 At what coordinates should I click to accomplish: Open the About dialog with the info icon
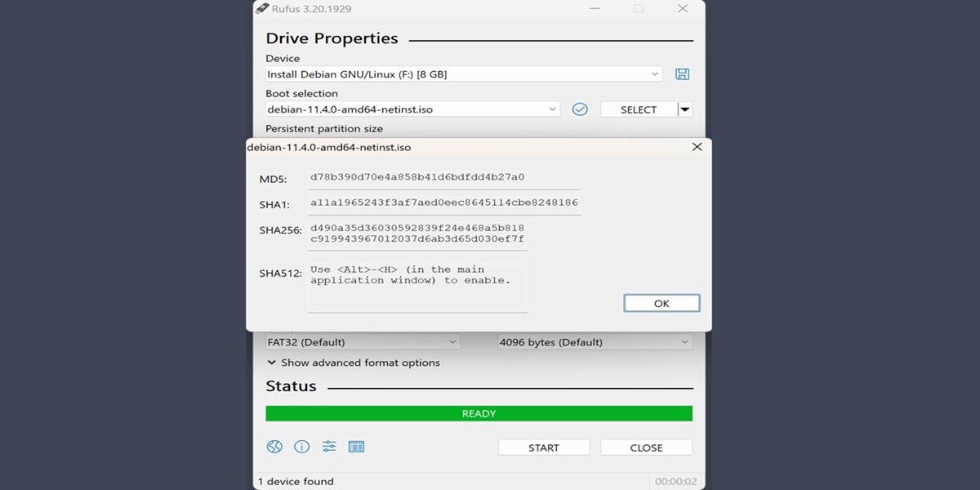301,447
